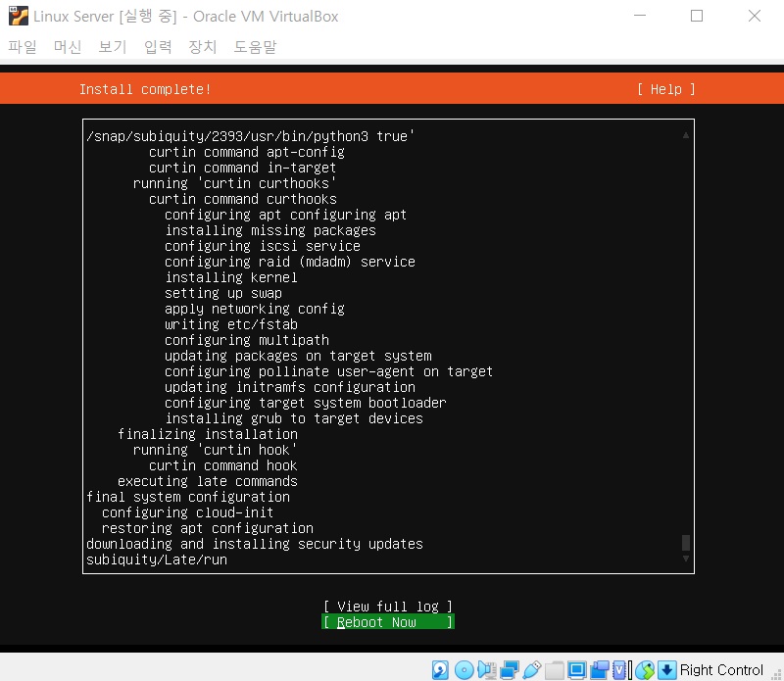Click the VirtualBox app icon in title bar
Image resolution: width=784 pixels, height=681 pixels.
[x=19, y=16]
